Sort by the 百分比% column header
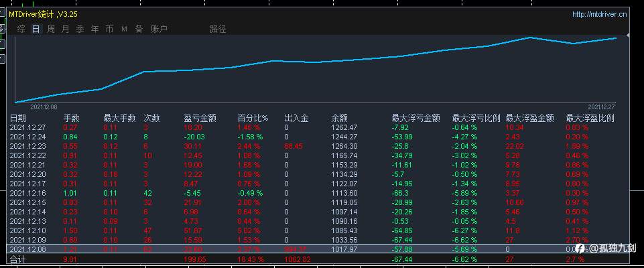This screenshot has width=644, height=268. pyautogui.click(x=253, y=118)
